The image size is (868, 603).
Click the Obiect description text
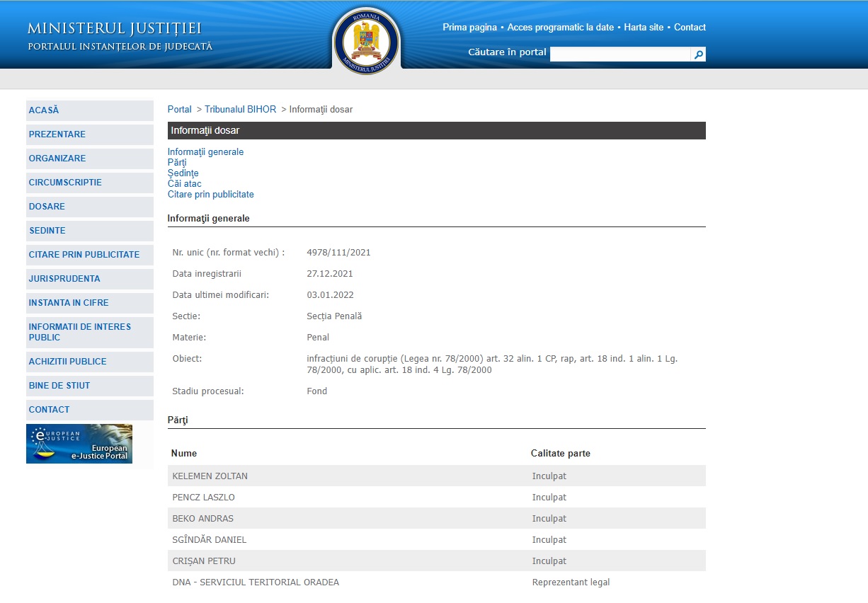pyautogui.click(x=492, y=364)
